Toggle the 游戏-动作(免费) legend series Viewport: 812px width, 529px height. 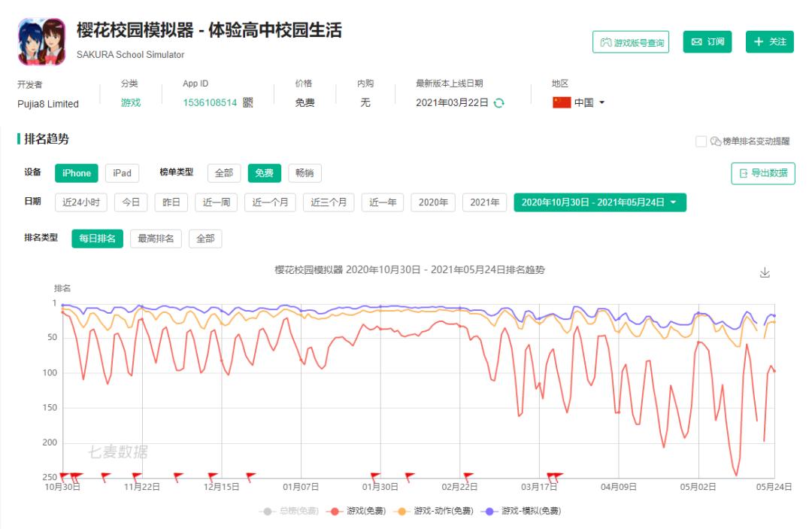point(433,512)
